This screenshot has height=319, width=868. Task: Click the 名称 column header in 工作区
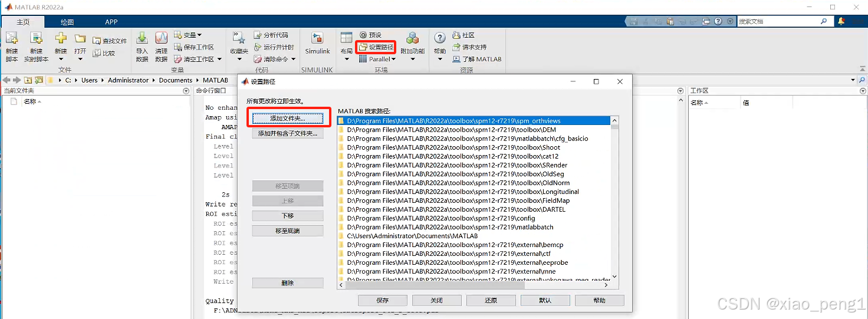point(715,103)
